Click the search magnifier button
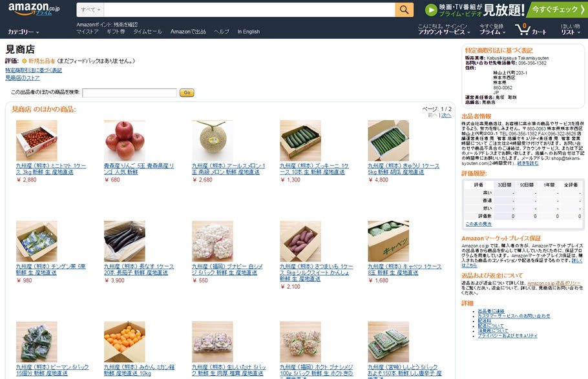The image size is (588, 379). [404, 10]
